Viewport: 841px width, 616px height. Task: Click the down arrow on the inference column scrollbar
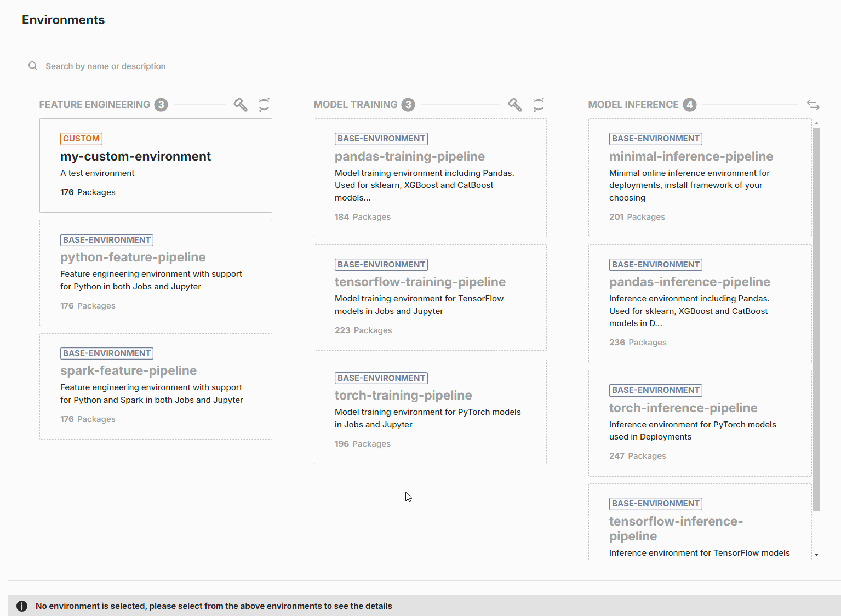coord(816,554)
